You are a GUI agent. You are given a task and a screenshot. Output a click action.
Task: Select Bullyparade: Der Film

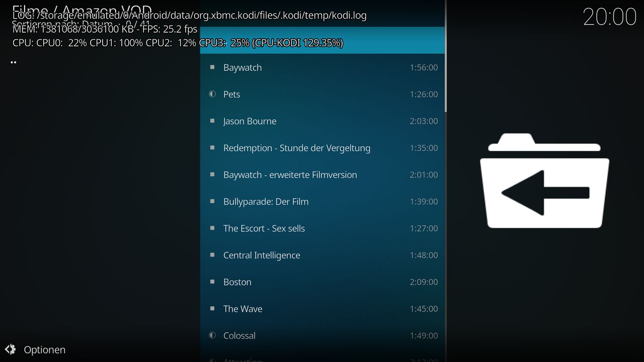coord(266,202)
